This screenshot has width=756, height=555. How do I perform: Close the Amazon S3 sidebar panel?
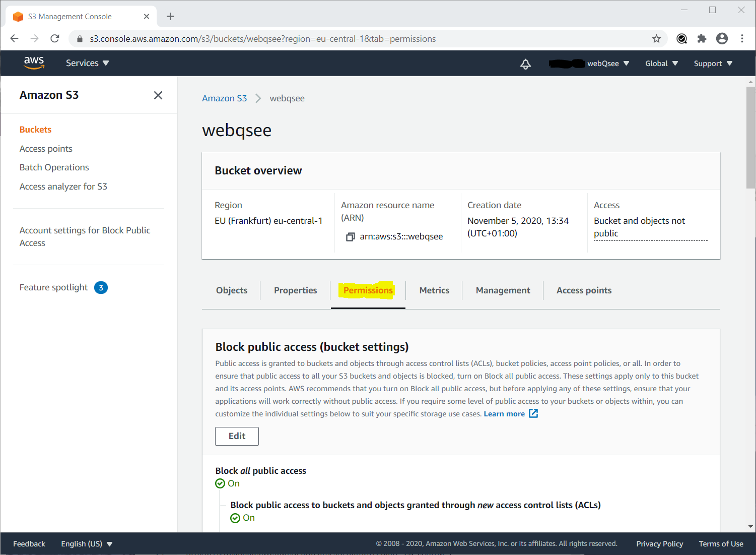tap(158, 95)
